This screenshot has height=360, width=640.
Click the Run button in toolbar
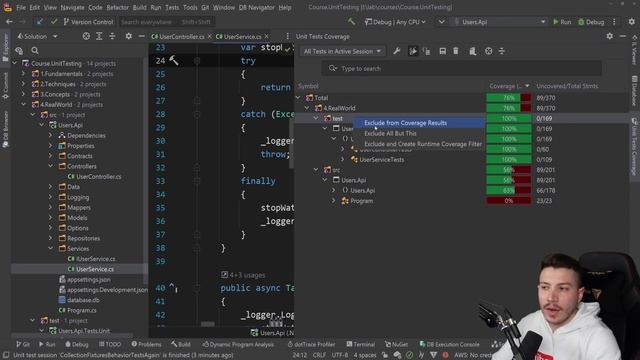(562, 22)
